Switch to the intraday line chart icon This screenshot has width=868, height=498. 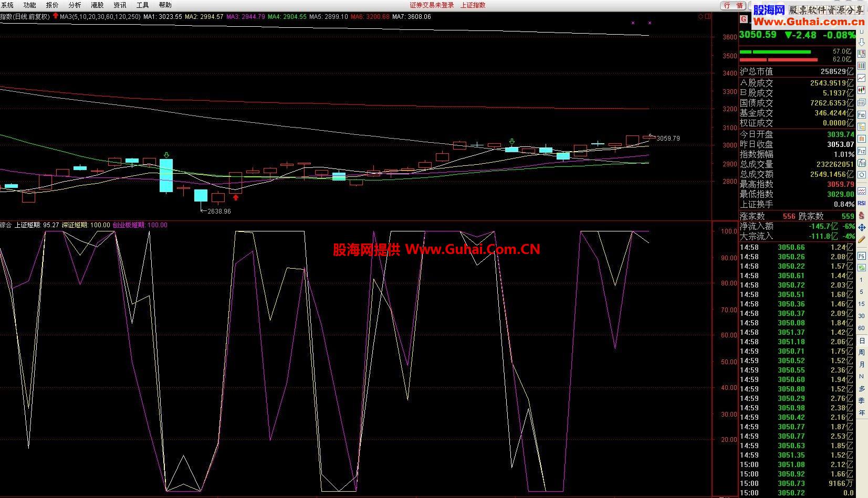[x=862, y=78]
